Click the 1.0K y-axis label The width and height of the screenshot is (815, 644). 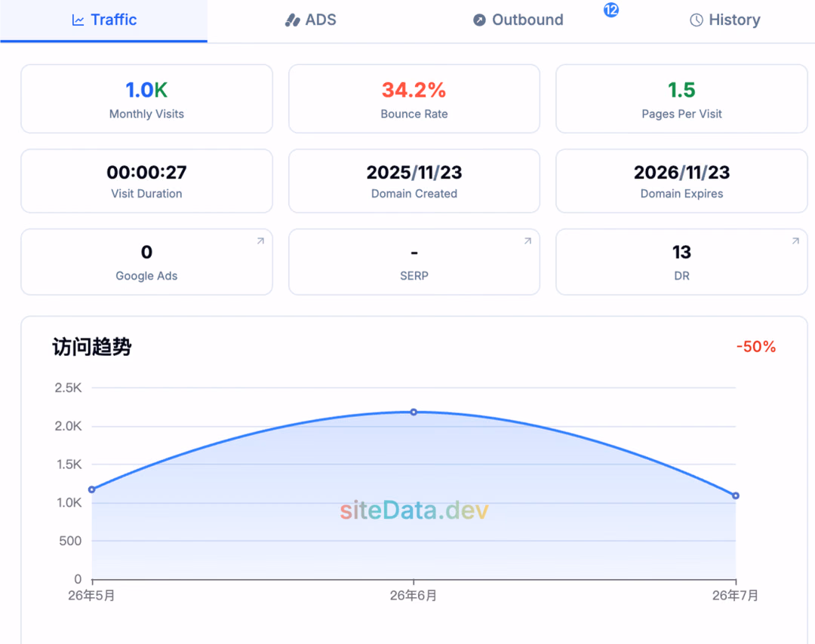tap(69, 503)
